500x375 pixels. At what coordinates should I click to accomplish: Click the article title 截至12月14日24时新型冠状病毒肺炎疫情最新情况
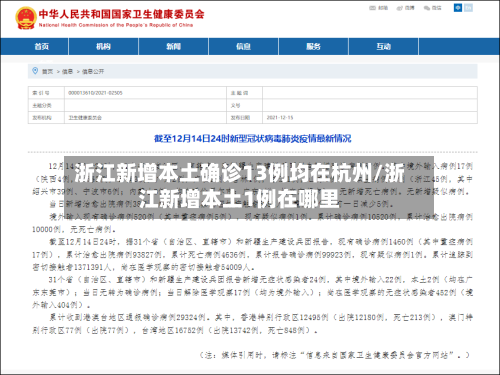click(x=252, y=138)
